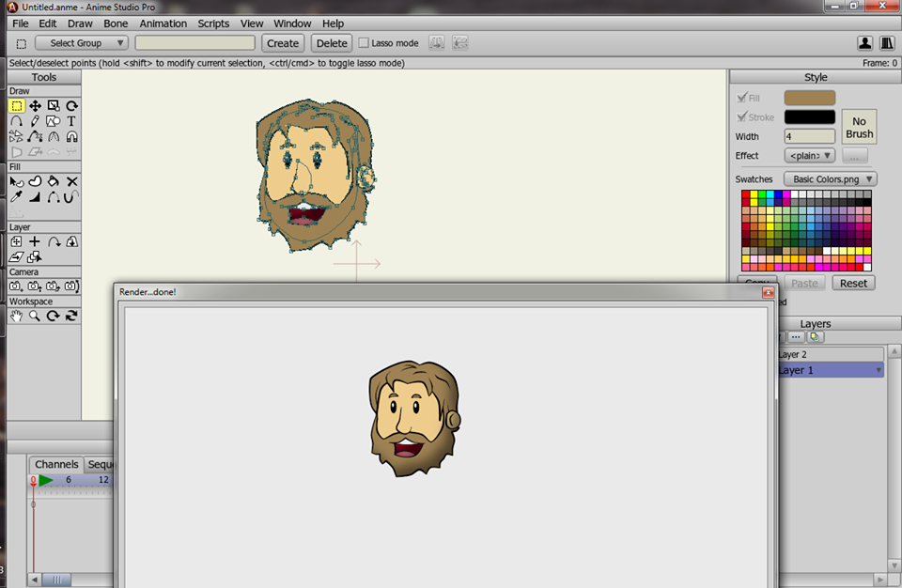The height and width of the screenshot is (588, 902).
Task: Choose the Add Point tool
Action: 16,121
